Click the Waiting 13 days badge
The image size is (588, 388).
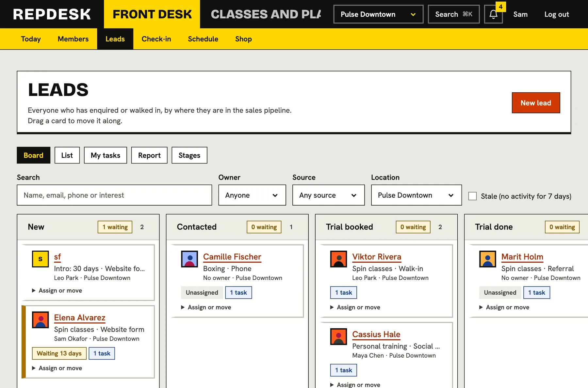(x=59, y=353)
